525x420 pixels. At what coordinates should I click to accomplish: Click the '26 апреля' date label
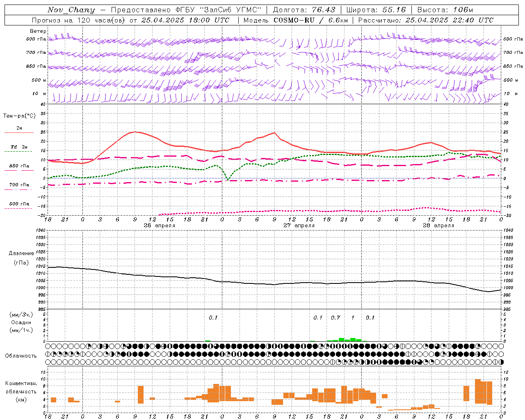pos(160,226)
